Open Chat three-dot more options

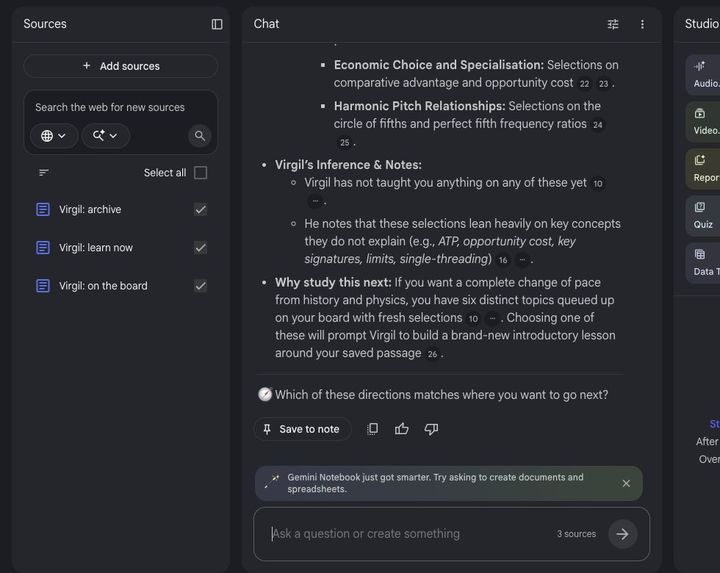(642, 24)
